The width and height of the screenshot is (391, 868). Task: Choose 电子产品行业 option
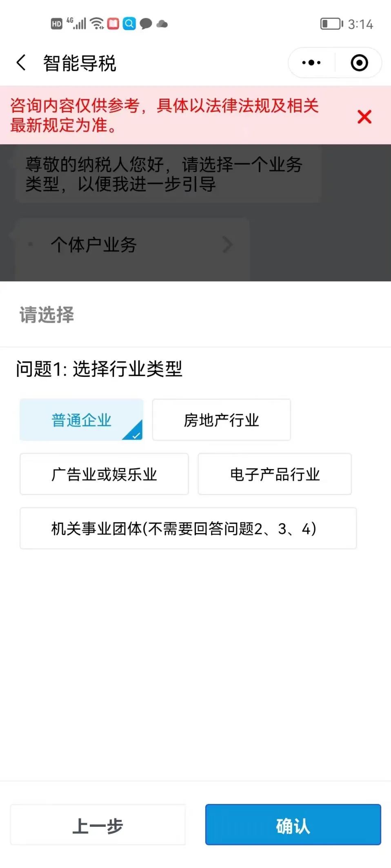pyautogui.click(x=275, y=474)
